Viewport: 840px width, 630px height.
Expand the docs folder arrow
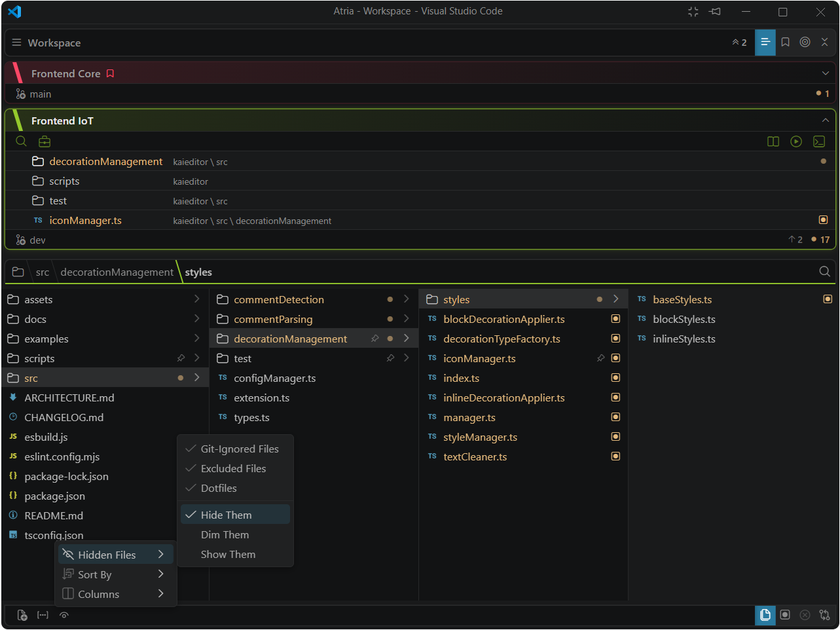click(197, 319)
